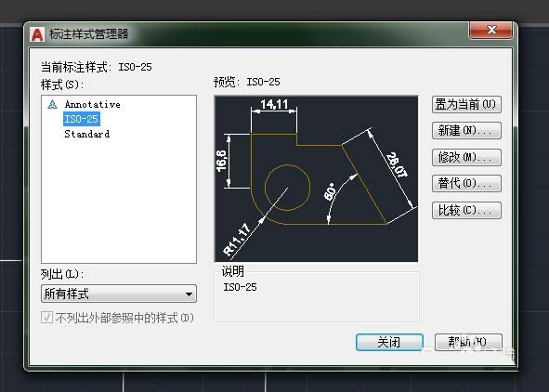The width and height of the screenshot is (549, 392).
Task: Click the dimension preview image
Action: [x=316, y=178]
